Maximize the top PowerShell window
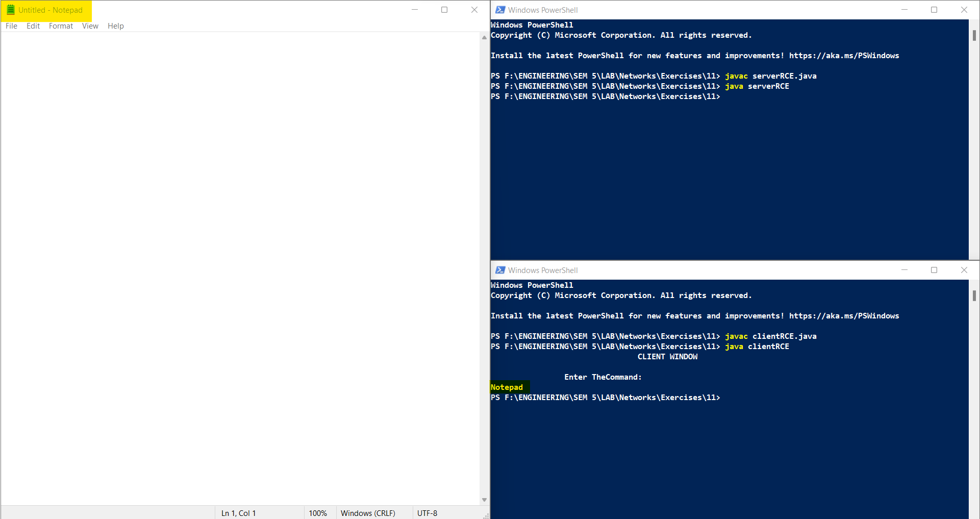Viewport: 980px width, 519px height. [x=934, y=10]
